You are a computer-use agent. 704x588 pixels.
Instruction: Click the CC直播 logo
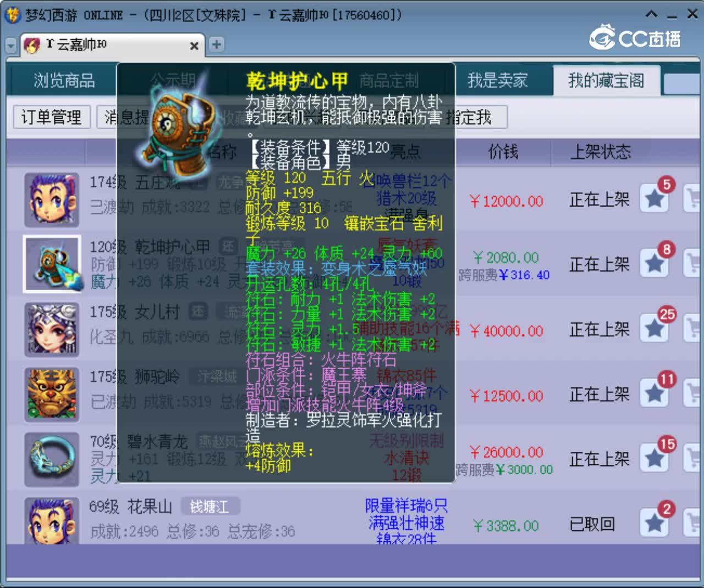[635, 37]
